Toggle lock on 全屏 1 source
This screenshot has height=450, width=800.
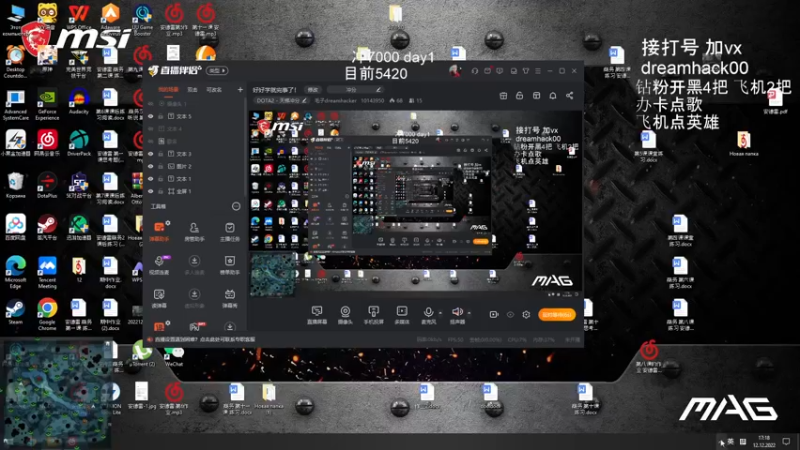(161, 191)
